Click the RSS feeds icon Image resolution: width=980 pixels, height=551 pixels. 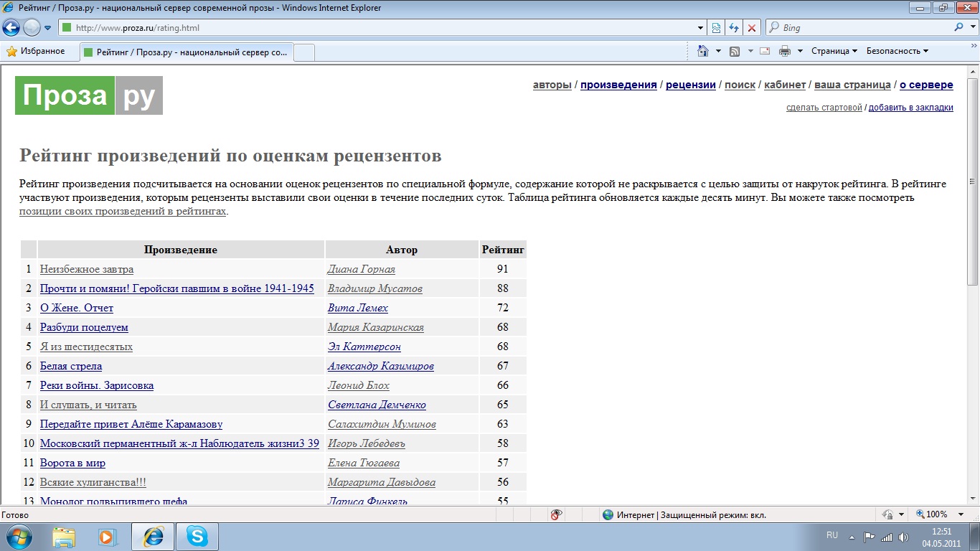(x=735, y=51)
